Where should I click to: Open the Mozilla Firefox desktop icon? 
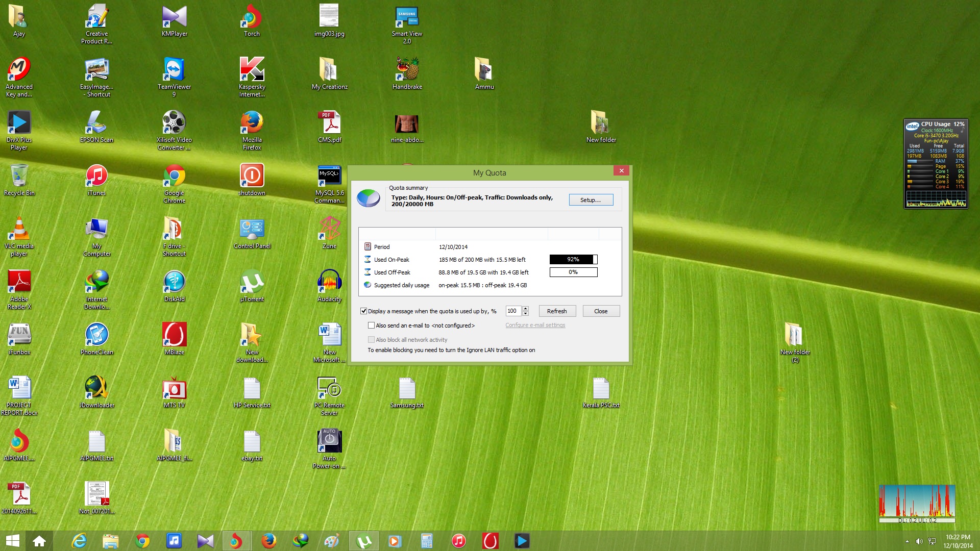(252, 130)
